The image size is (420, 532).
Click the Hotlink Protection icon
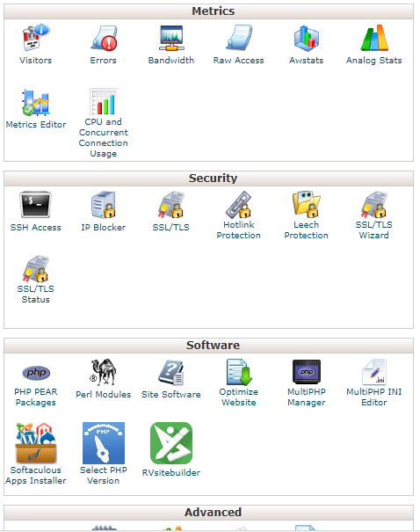click(x=239, y=204)
